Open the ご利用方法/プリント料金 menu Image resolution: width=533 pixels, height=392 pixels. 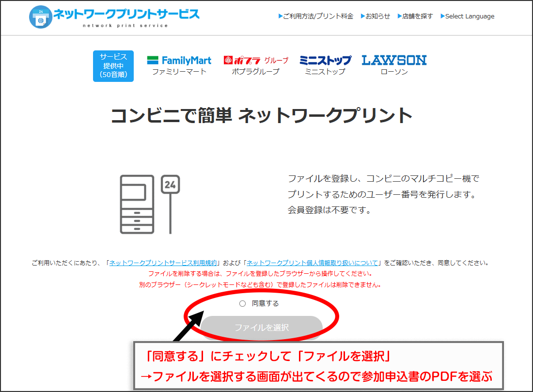point(316,16)
